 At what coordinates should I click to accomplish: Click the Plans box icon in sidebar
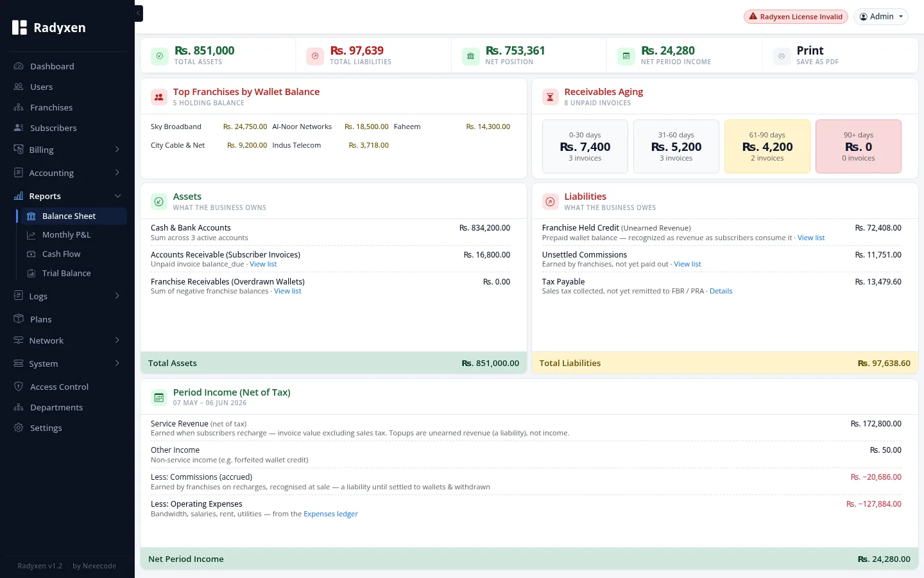19,319
